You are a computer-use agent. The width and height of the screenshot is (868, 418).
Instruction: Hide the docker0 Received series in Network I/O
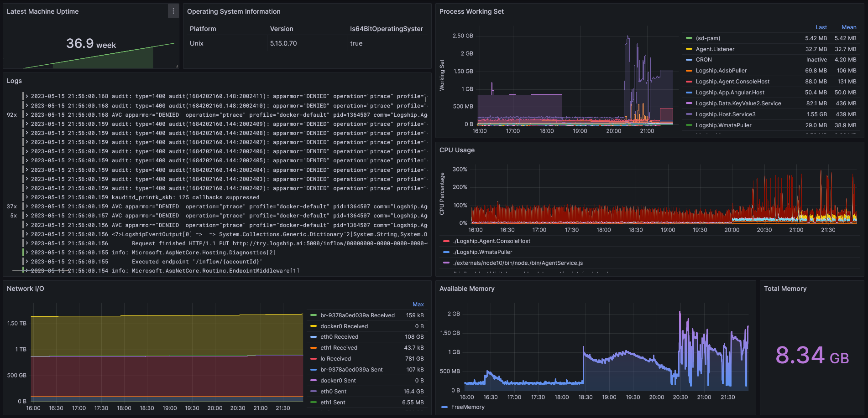point(344,326)
